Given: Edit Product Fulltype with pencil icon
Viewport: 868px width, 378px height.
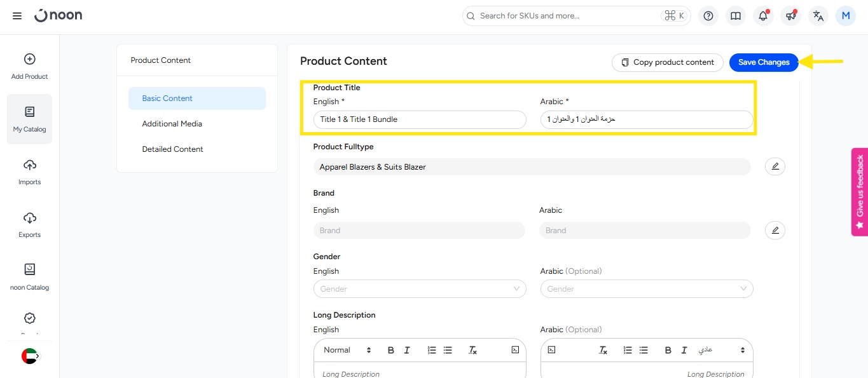Looking at the screenshot, I should pos(775,166).
